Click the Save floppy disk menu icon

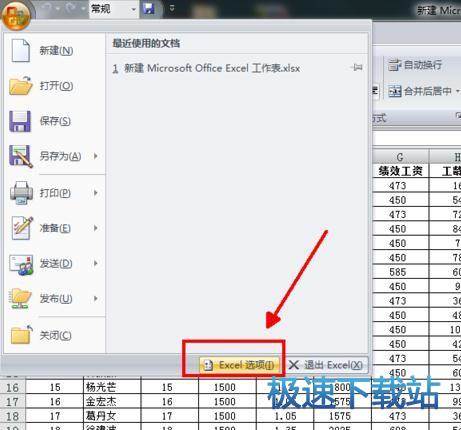point(20,121)
